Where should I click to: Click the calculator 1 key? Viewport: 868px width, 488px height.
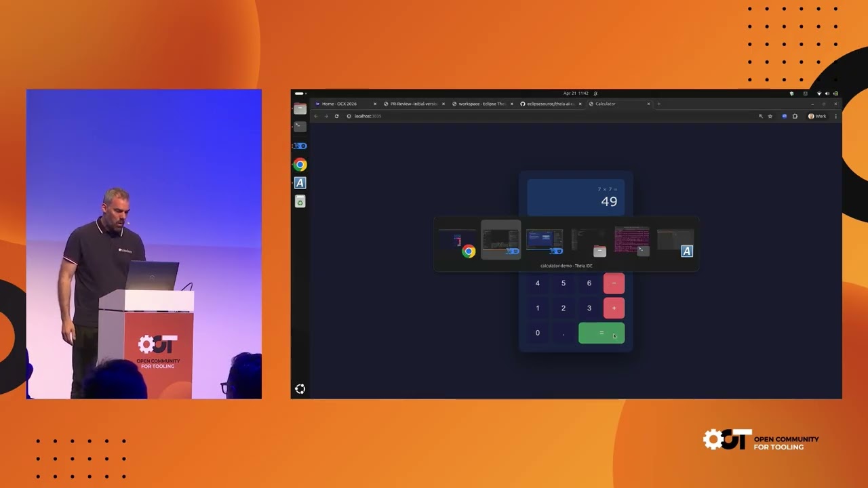[538, 308]
